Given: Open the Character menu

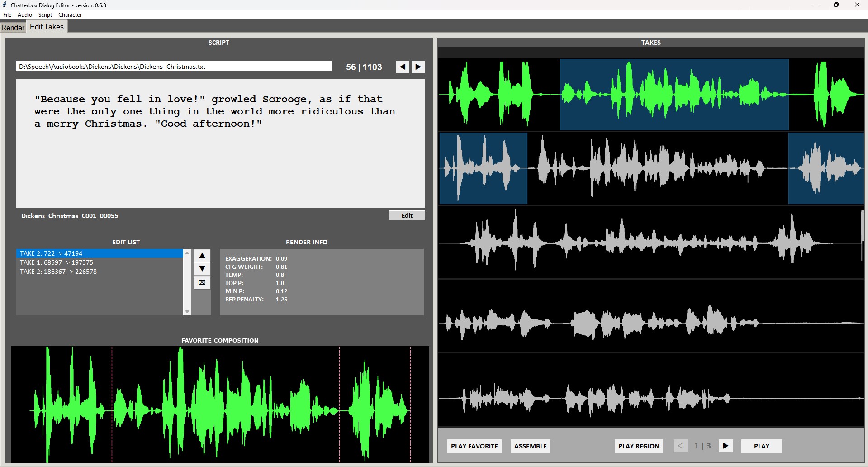Looking at the screenshot, I should [x=70, y=15].
